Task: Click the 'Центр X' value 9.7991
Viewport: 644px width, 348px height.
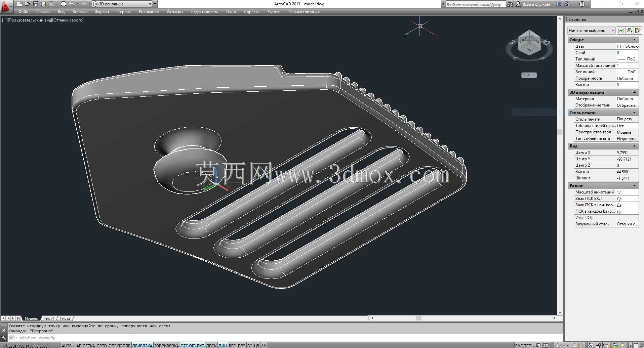Action: (627, 153)
